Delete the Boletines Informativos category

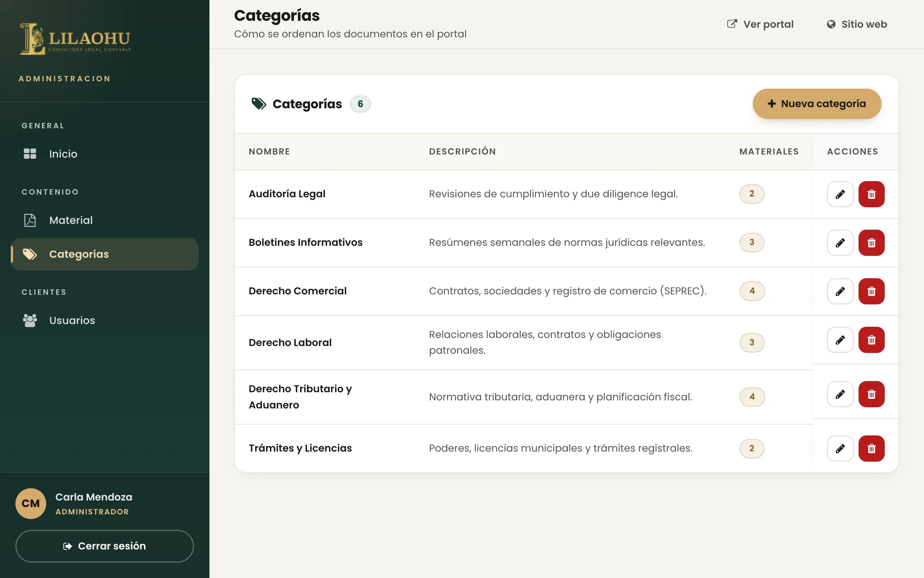(872, 243)
